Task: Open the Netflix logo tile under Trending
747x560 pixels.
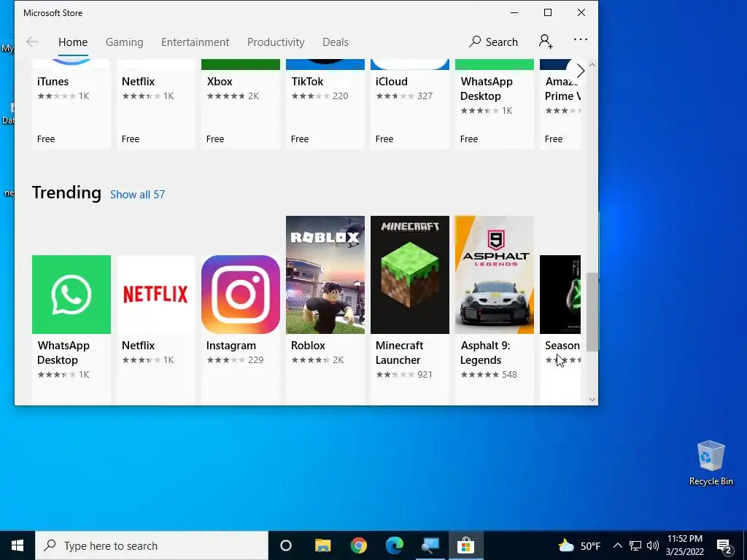Action: [156, 295]
